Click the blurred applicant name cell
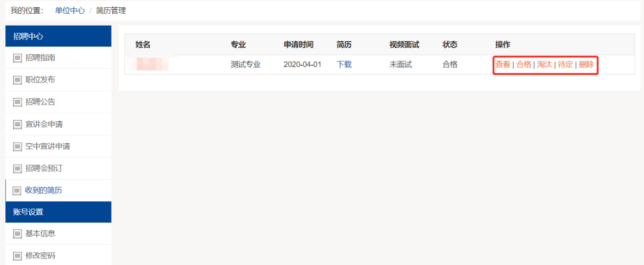644x265 pixels. click(151, 64)
